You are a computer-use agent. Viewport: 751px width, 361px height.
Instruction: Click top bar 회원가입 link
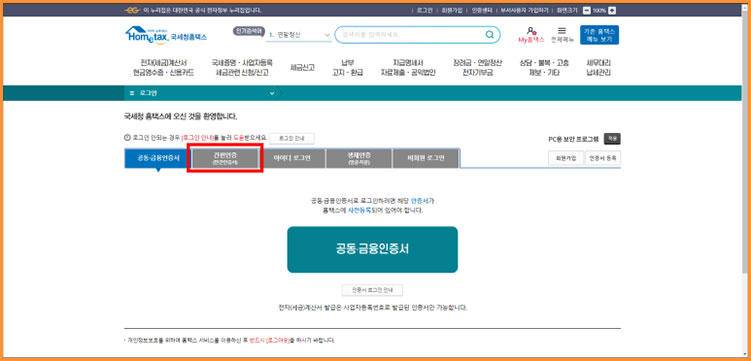(452, 10)
